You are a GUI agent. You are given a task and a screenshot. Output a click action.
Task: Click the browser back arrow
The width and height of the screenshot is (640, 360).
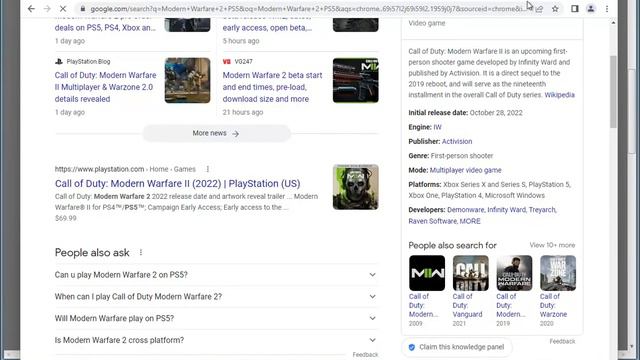[x=31, y=9]
